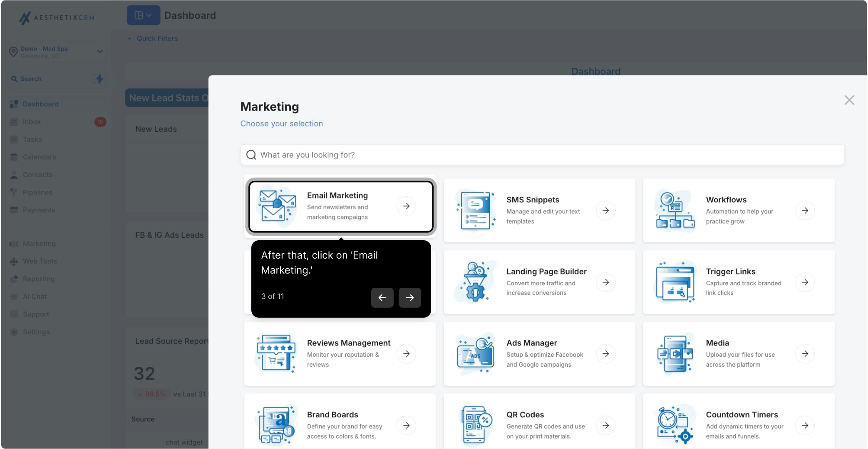
Task: Open Workflows via its arrow button
Action: [805, 211]
